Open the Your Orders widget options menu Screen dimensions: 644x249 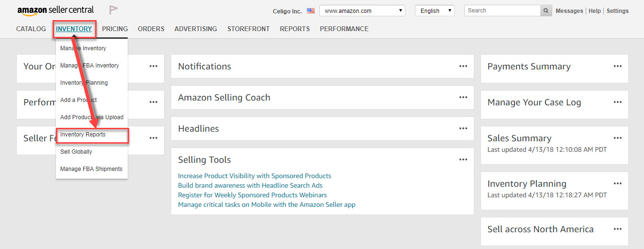(x=153, y=66)
